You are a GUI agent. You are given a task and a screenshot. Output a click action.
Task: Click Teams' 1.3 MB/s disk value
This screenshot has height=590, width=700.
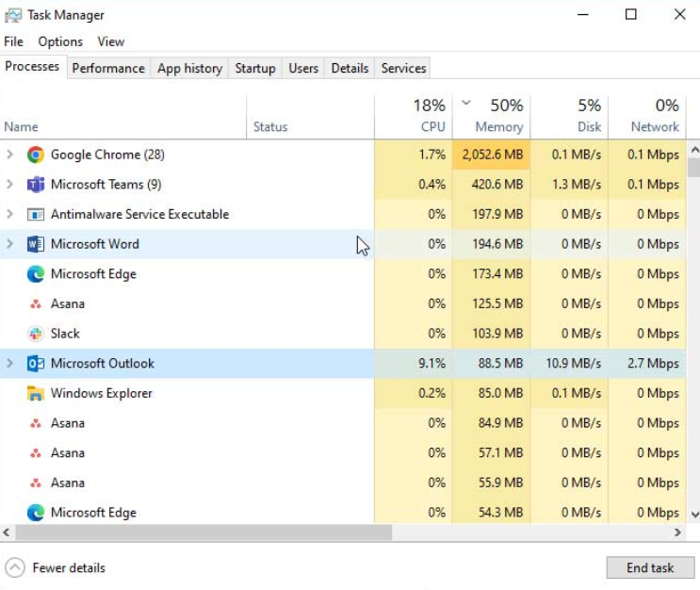point(577,185)
